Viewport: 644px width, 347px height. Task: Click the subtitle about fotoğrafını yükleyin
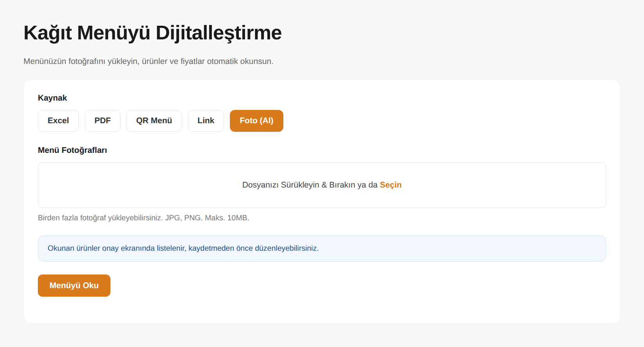[148, 61]
